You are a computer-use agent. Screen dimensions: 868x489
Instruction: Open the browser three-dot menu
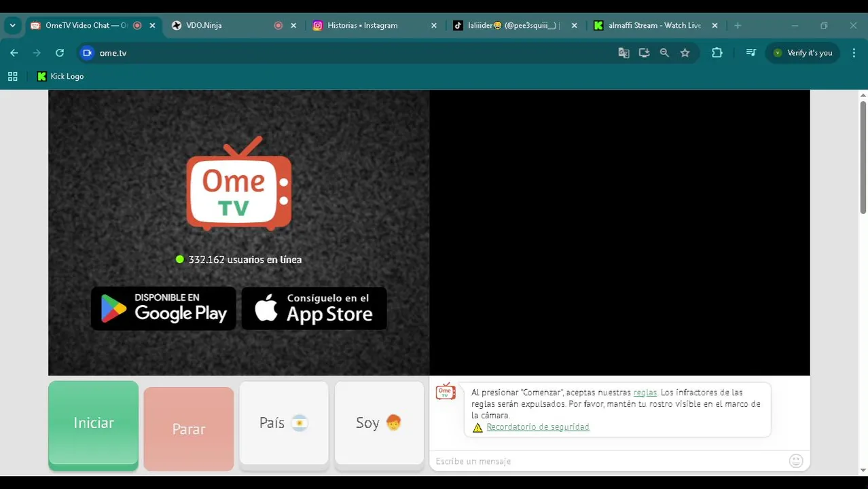[854, 53]
